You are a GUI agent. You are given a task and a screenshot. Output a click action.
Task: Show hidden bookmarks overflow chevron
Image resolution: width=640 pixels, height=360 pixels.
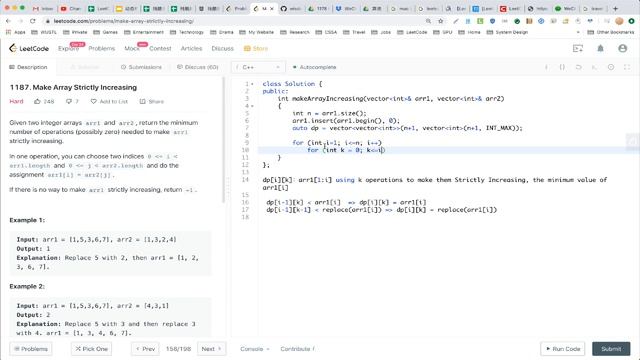[578, 32]
